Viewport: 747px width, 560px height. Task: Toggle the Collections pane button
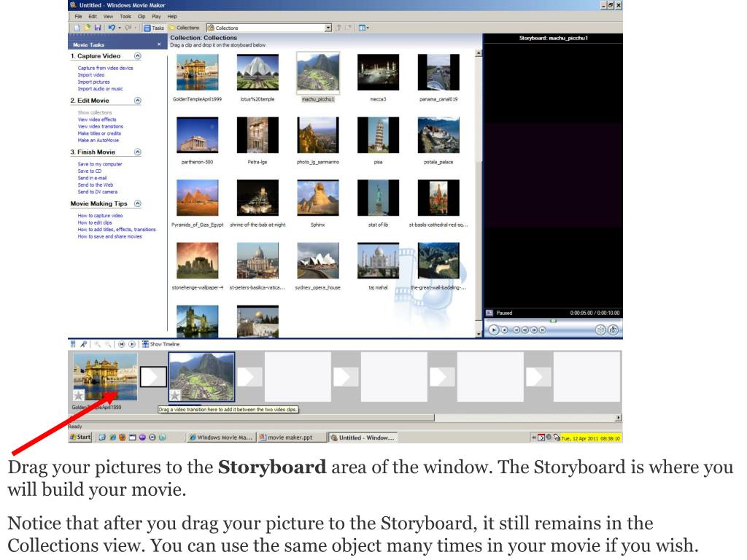coord(185,28)
